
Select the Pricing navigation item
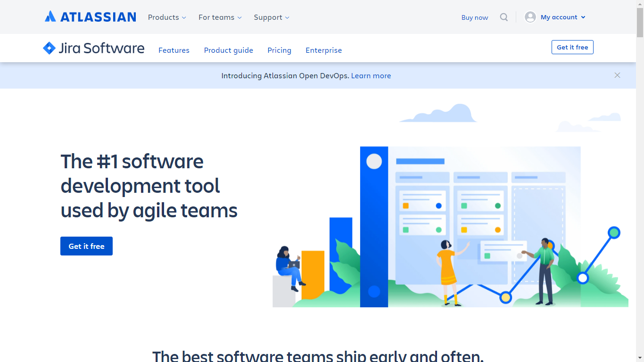click(x=279, y=50)
